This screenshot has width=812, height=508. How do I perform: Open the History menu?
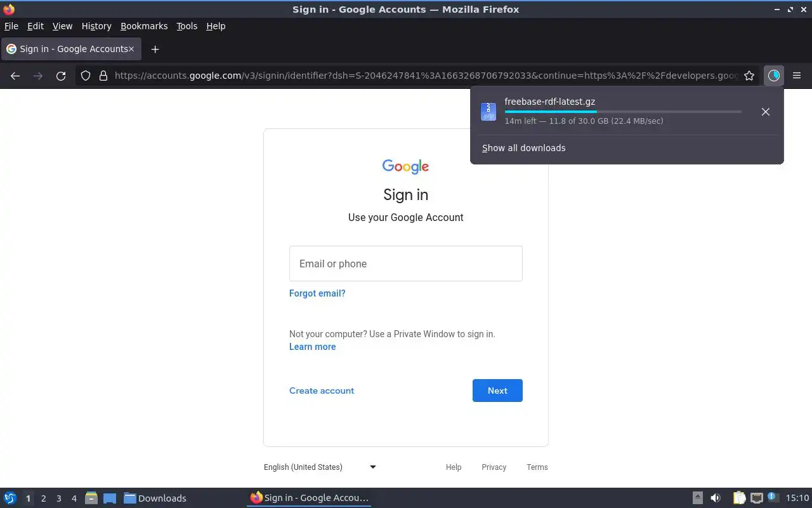click(96, 26)
